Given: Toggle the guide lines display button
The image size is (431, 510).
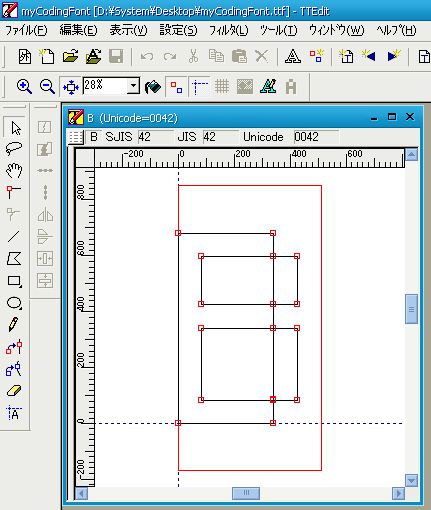Looking at the screenshot, I should tap(200, 87).
